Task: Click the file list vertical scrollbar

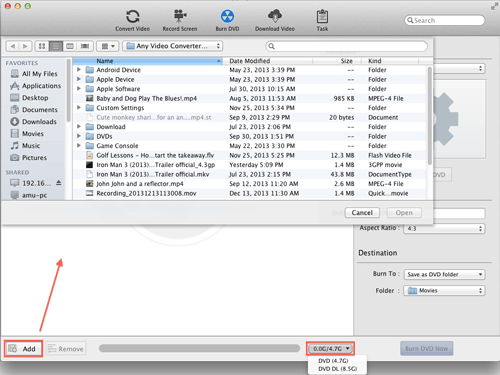Action: [x=430, y=115]
